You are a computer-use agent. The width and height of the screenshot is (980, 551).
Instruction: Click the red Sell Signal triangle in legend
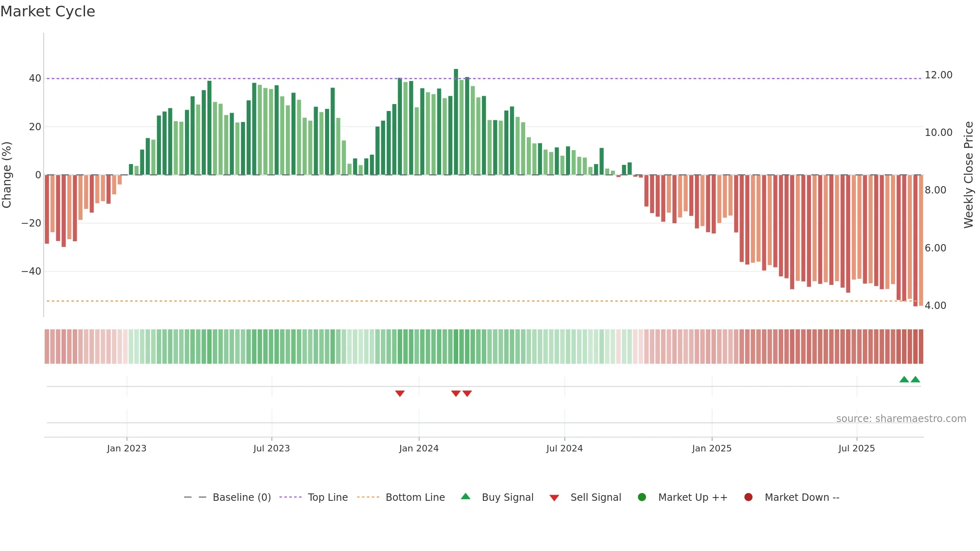(554, 498)
